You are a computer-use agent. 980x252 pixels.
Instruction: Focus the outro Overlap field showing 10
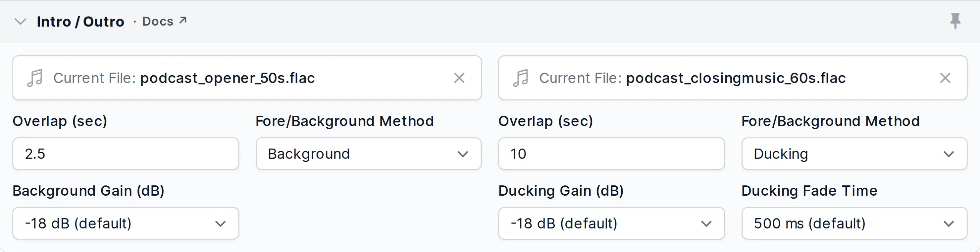[x=611, y=154]
